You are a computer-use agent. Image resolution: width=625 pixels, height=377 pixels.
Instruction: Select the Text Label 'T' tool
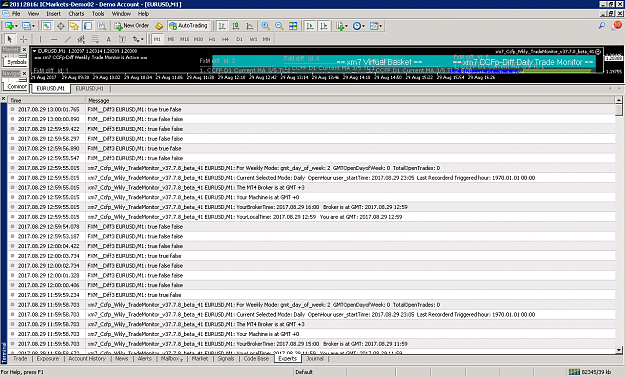(x=122, y=39)
